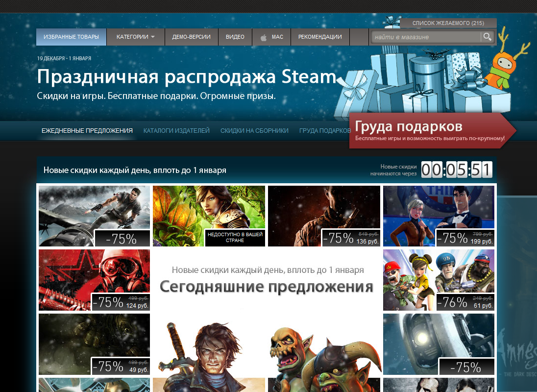
Task: Select КАТАЛОГИ ИЗДАТЕЛЕЙ tab
Action: tap(176, 131)
